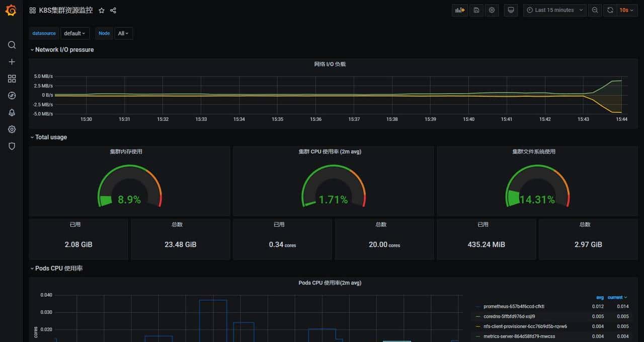Open the panel menu for 网络 I/O 负载
The width and height of the screenshot is (644, 342).
point(330,64)
